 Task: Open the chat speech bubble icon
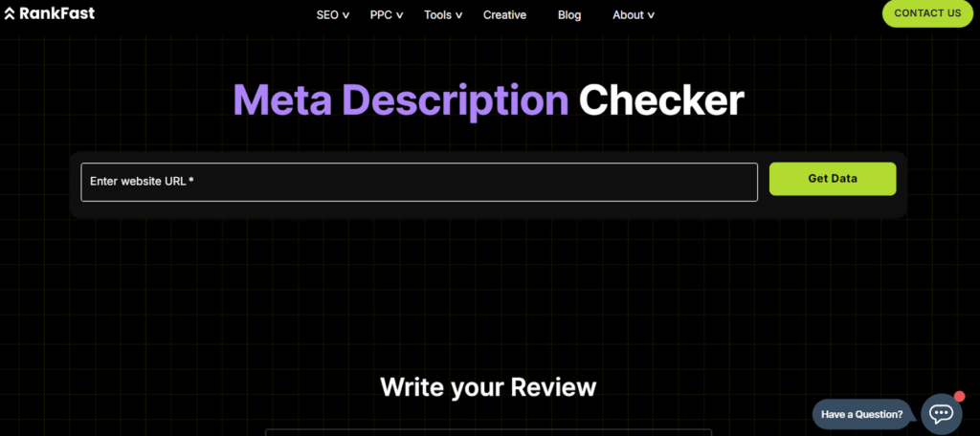(x=941, y=413)
